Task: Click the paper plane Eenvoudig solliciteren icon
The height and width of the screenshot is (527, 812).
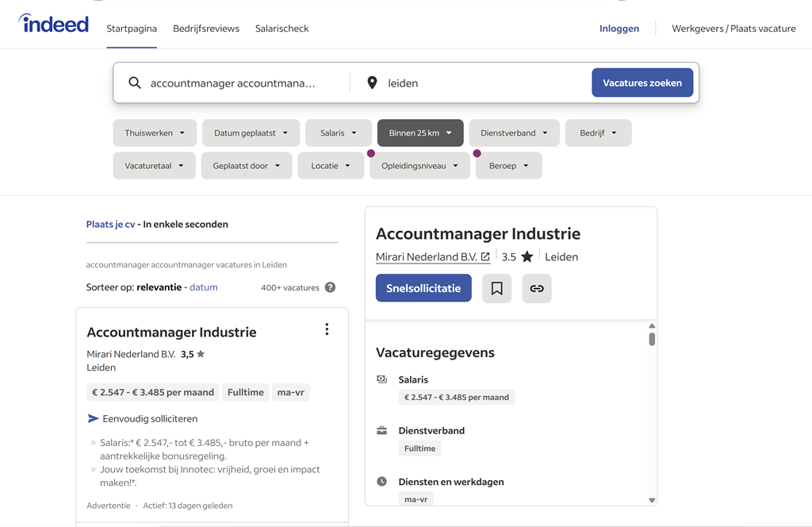Action: (x=94, y=418)
